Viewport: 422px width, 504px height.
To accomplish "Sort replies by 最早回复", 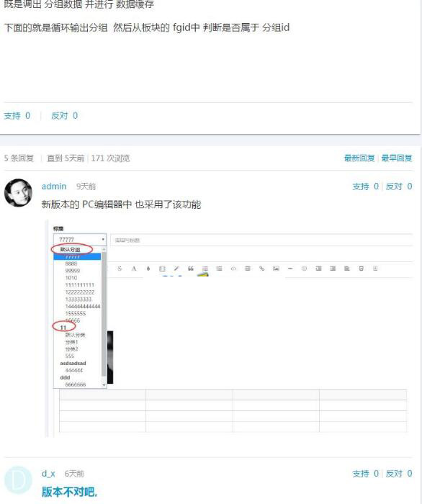I will point(397,158).
